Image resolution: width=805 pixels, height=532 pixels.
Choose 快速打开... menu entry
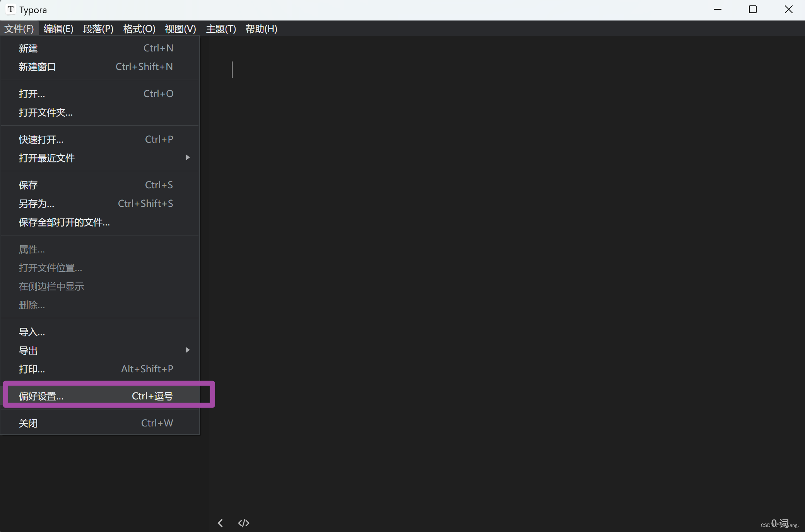[100, 140]
